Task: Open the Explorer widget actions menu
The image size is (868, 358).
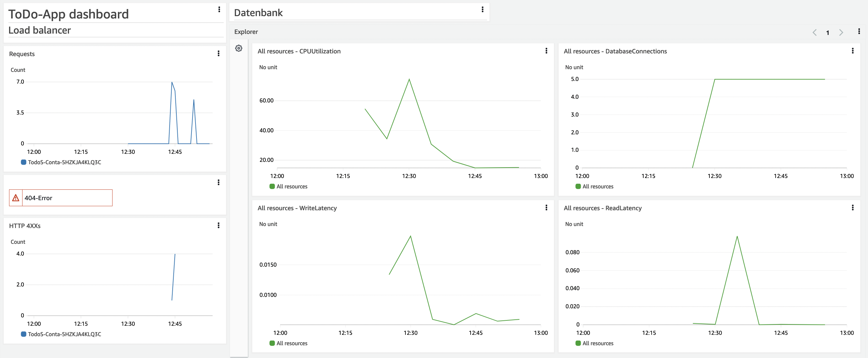Action: pyautogui.click(x=859, y=31)
